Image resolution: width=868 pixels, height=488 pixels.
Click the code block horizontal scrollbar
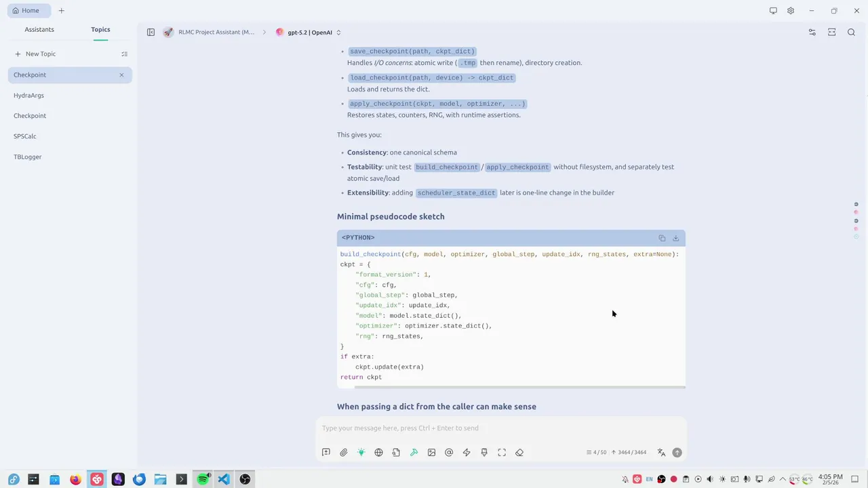[x=519, y=388]
